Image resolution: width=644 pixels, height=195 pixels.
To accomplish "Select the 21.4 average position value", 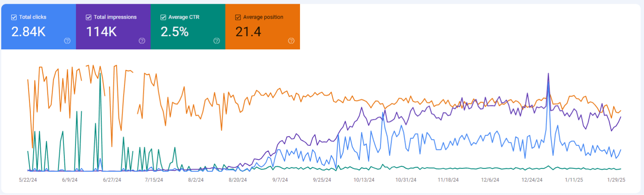I will 248,32.
